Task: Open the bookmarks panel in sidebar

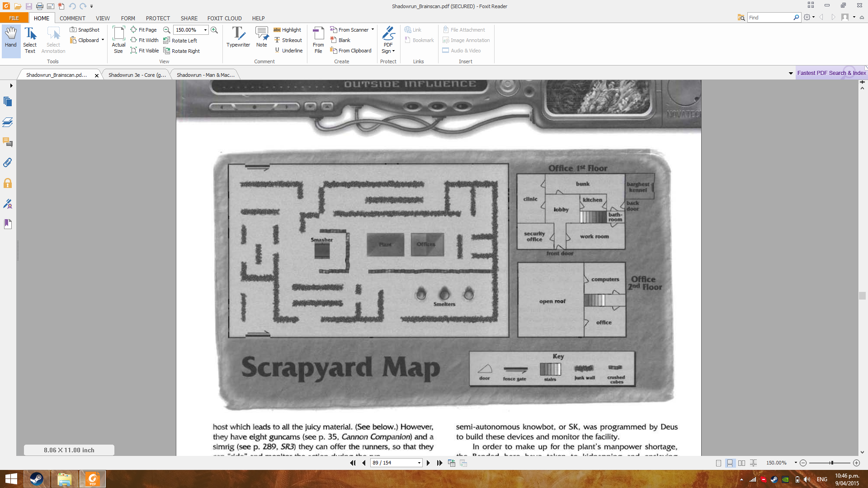Action: (x=8, y=224)
